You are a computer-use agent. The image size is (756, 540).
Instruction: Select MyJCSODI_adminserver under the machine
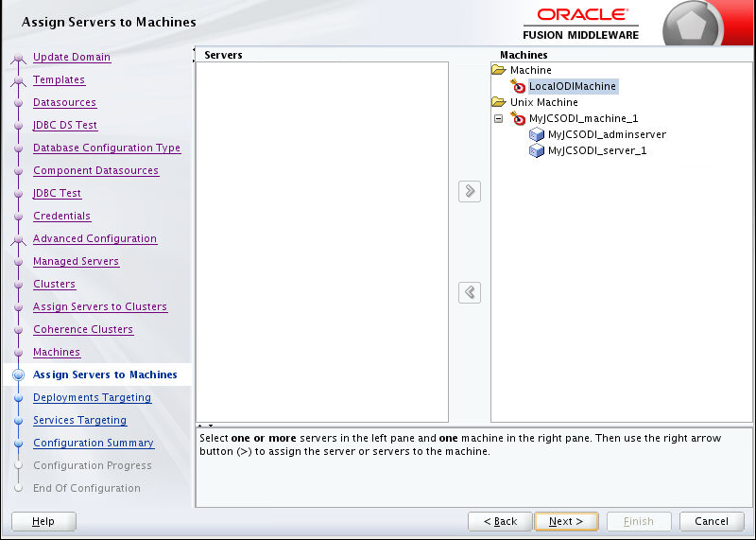(x=607, y=134)
